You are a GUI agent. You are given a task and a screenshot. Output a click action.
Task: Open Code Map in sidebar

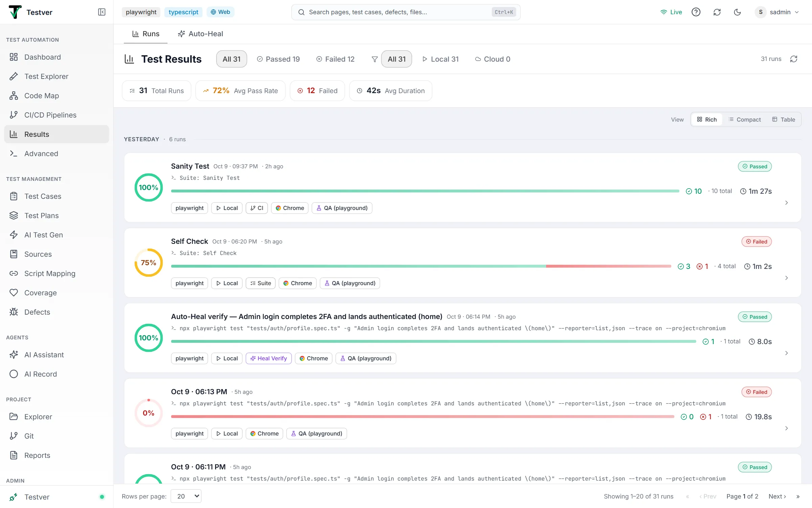click(57, 96)
